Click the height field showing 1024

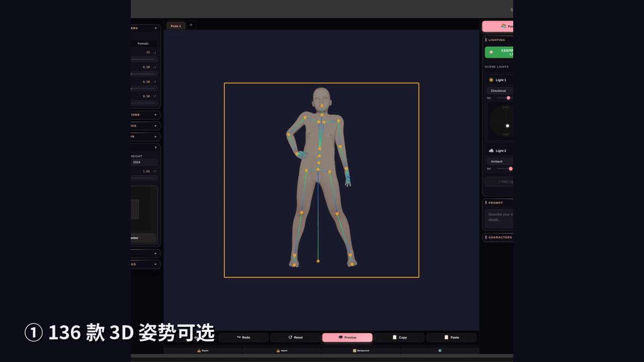click(x=144, y=162)
